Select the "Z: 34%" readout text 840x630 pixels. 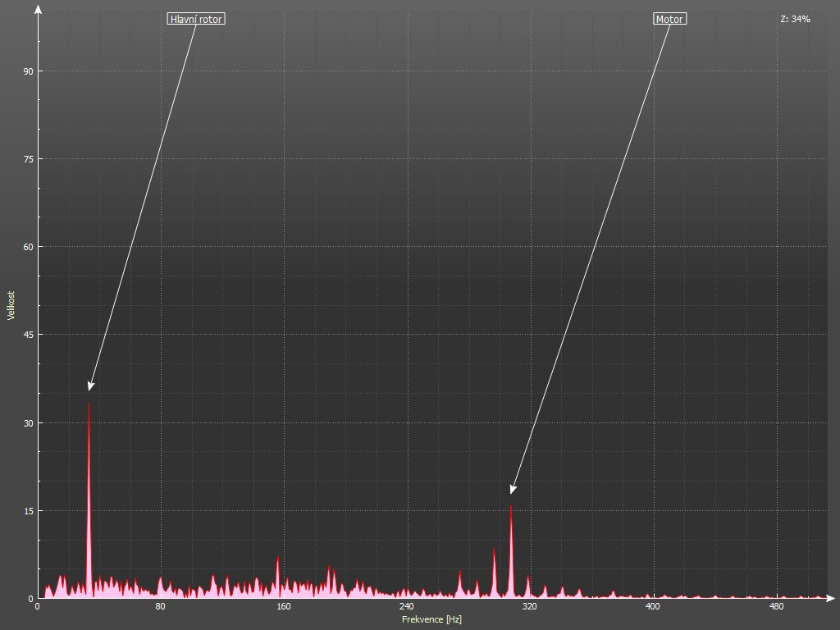(795, 19)
